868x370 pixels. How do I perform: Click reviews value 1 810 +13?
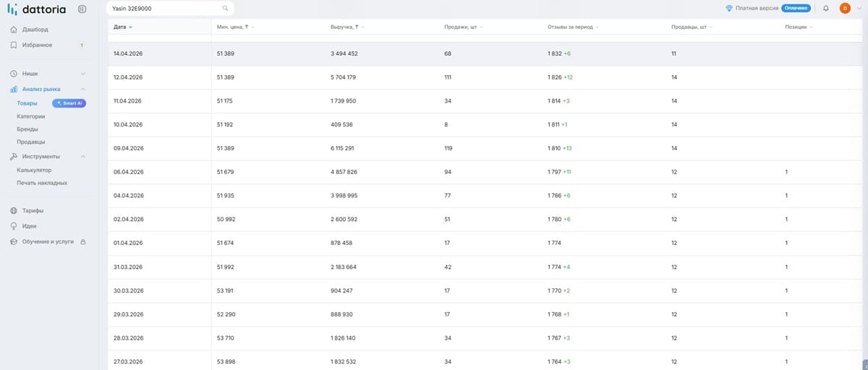tap(560, 148)
